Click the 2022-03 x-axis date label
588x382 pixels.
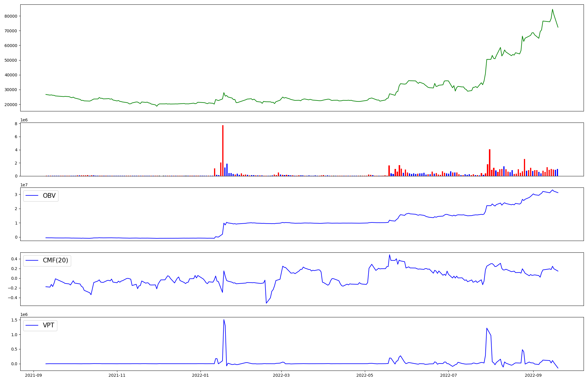click(x=282, y=375)
